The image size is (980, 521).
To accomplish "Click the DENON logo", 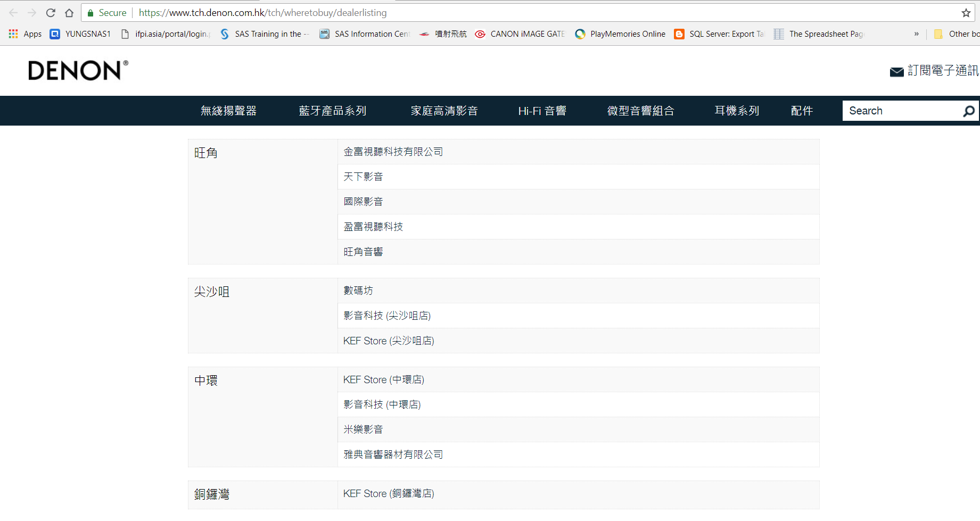I will coord(78,70).
